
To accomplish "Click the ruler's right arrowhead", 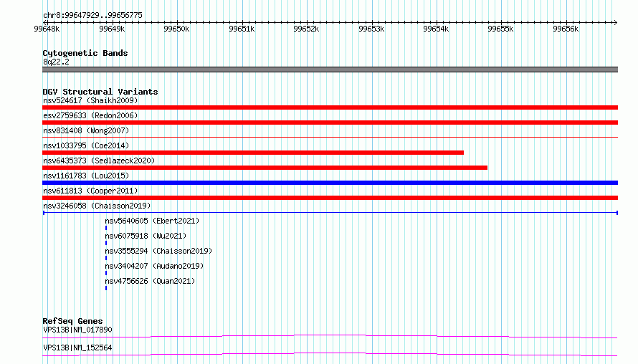I will pyautogui.click(x=616, y=22).
